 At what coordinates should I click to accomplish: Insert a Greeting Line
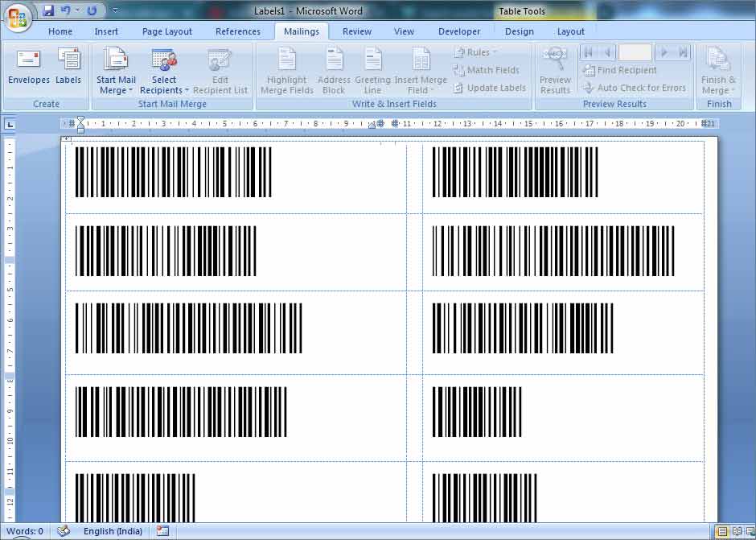(372, 72)
